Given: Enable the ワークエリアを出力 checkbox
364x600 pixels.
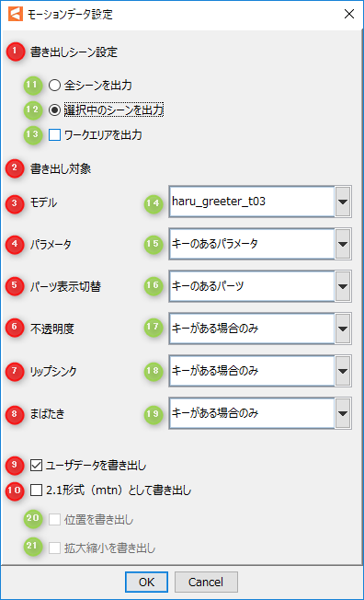Looking at the screenshot, I should (54, 134).
